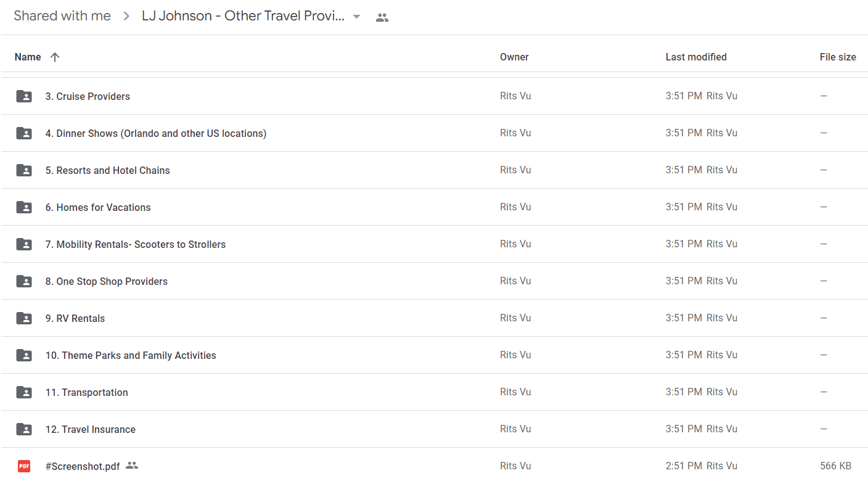Open the LJ Johnson - Other Travel Provi... breadcrumb
The width and height of the screenshot is (868, 481).
pyautogui.click(x=243, y=16)
